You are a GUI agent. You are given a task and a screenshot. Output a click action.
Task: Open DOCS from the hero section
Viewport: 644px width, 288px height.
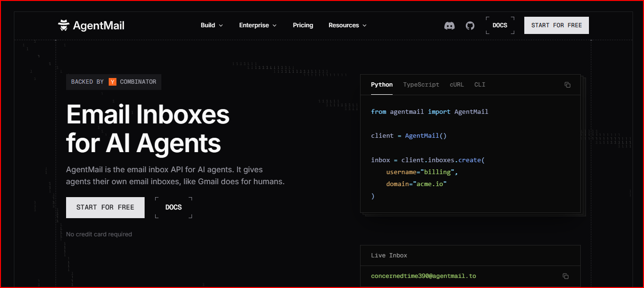[x=173, y=208]
